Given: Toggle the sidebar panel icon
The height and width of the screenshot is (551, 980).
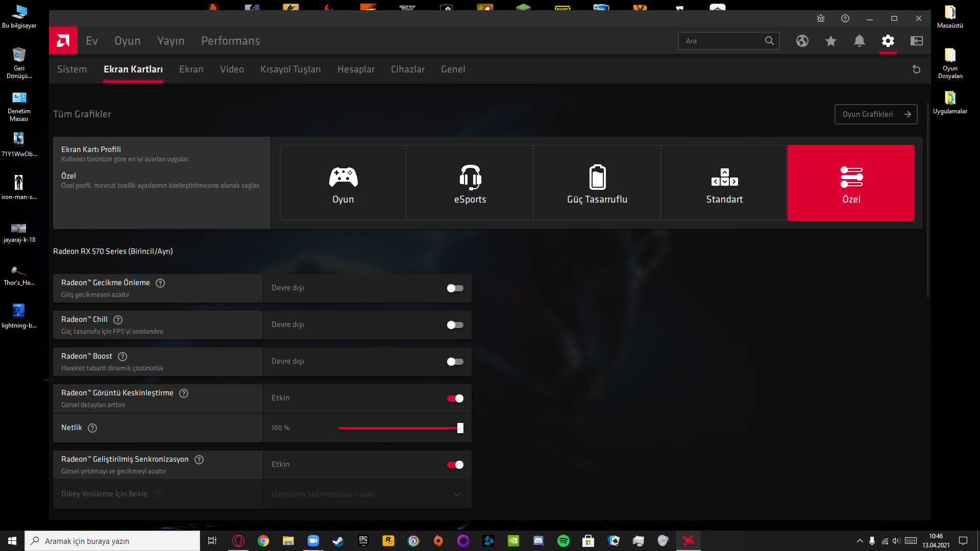Looking at the screenshot, I should (x=917, y=41).
